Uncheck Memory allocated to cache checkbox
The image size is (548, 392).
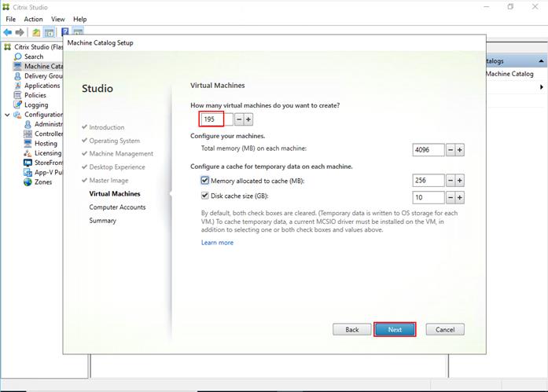[204, 181]
